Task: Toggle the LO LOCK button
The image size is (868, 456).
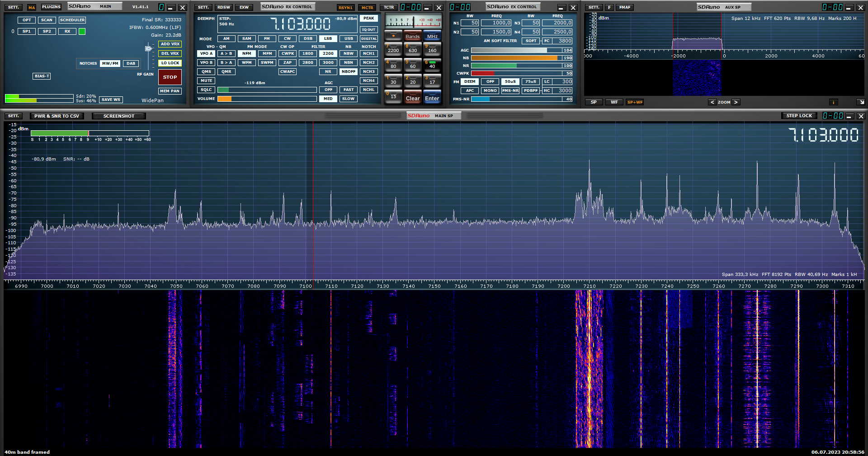Action: (170, 63)
